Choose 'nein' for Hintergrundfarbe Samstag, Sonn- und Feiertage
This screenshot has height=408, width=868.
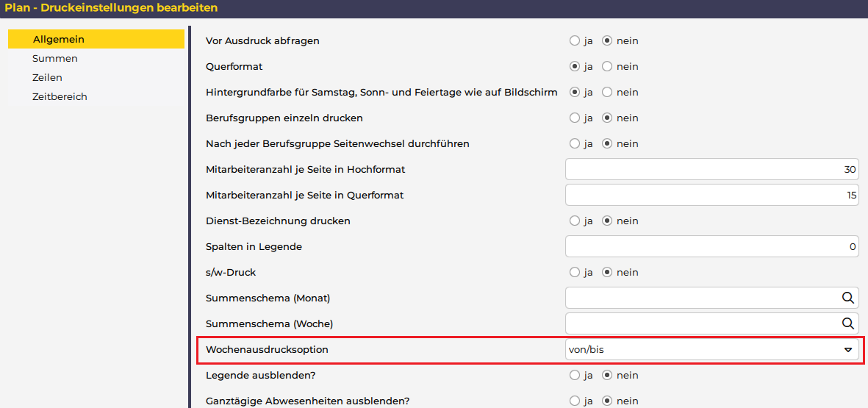(607, 93)
